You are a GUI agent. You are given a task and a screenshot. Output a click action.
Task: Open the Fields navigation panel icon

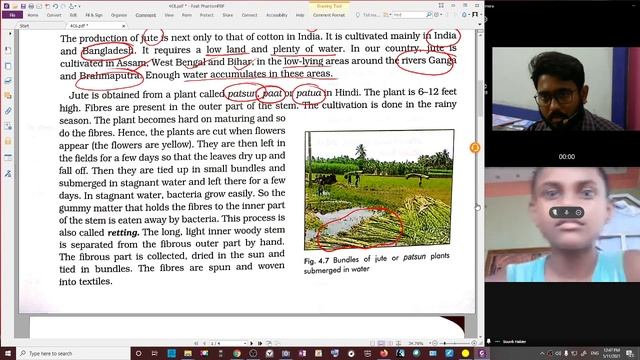tap(8, 158)
